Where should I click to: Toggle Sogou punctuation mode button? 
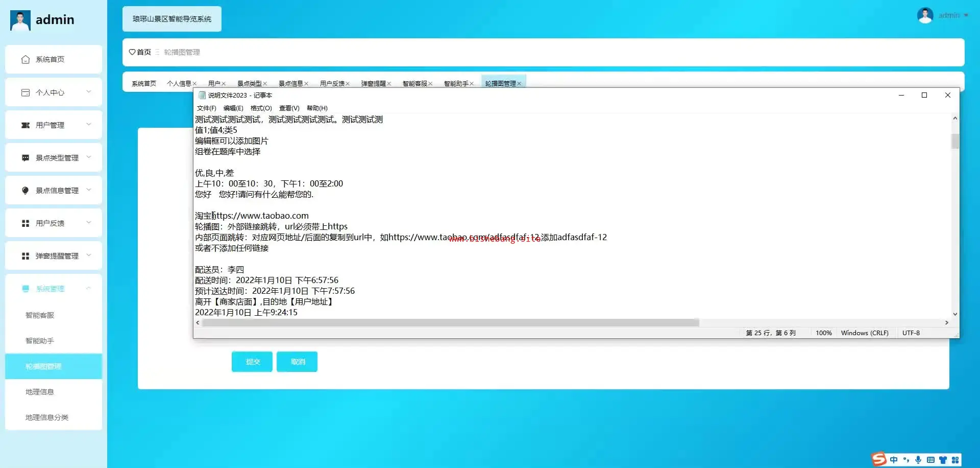point(906,460)
